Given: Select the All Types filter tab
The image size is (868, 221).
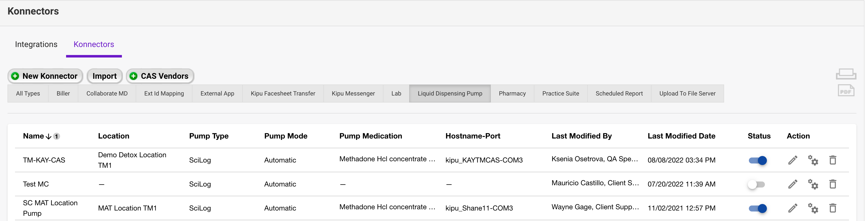Looking at the screenshot, I should click(28, 93).
